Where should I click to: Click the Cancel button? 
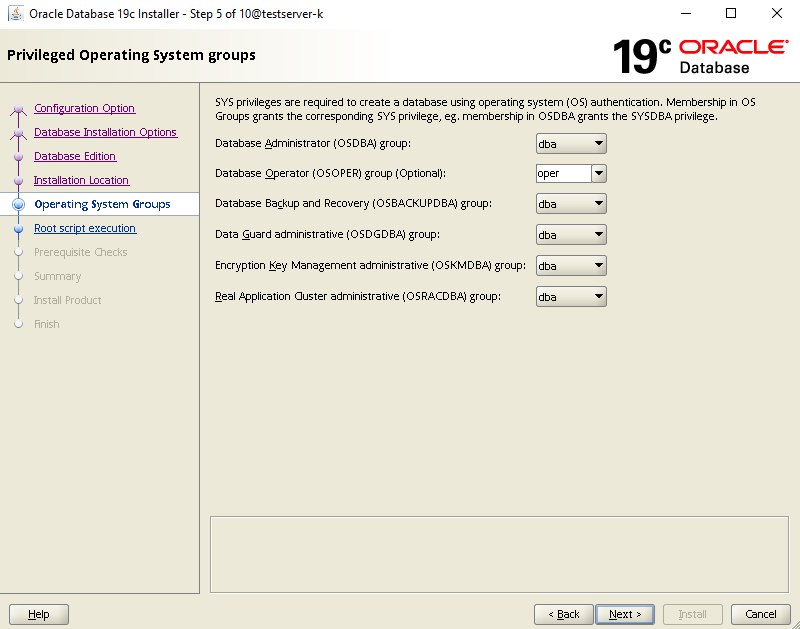click(761, 614)
